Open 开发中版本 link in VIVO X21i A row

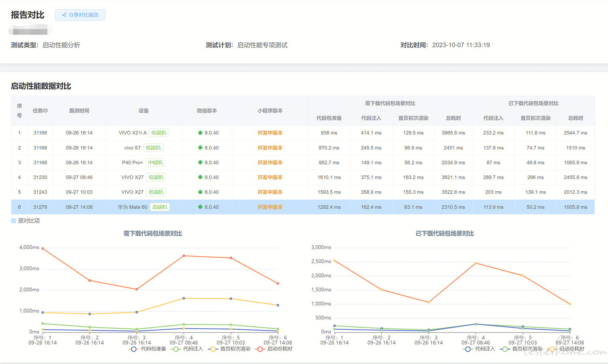click(x=270, y=133)
